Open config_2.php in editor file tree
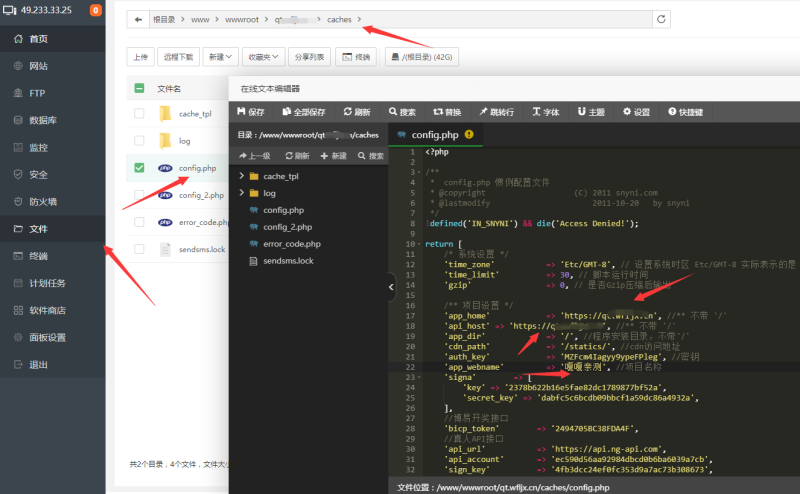 click(286, 227)
